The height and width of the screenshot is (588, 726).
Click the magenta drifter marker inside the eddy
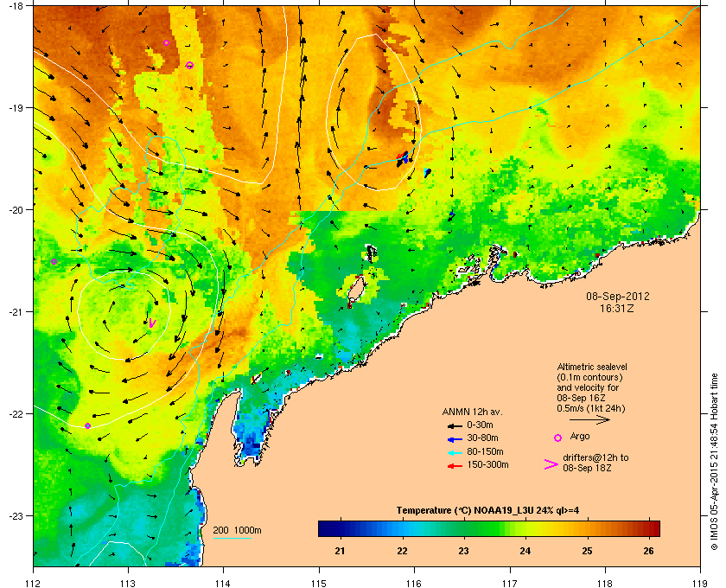click(152, 323)
